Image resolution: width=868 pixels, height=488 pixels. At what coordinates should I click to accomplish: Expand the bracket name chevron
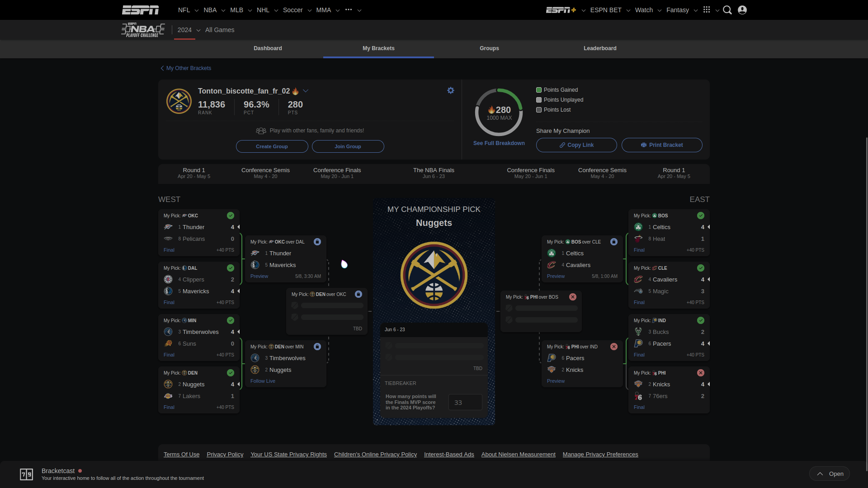point(306,91)
